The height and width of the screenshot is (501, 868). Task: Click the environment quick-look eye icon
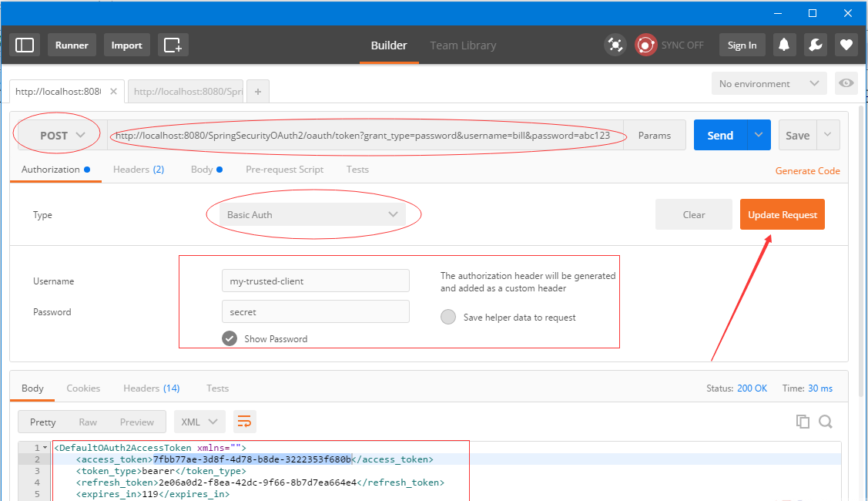click(846, 83)
